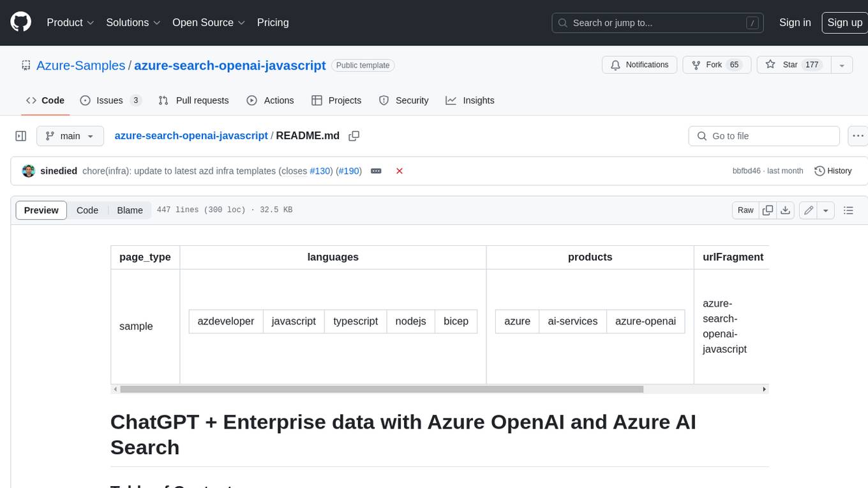Copy the raw file contents
The height and width of the screenshot is (488, 868).
point(768,210)
